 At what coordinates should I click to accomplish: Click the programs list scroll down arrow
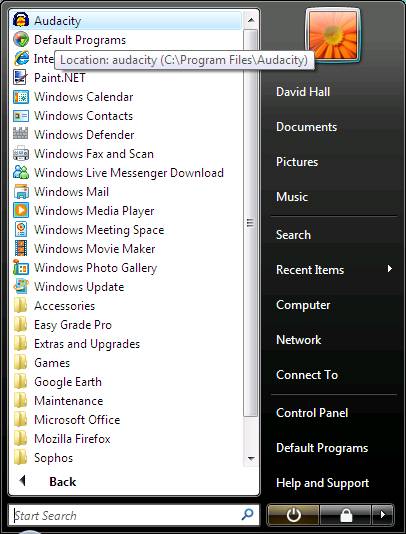tap(251, 458)
